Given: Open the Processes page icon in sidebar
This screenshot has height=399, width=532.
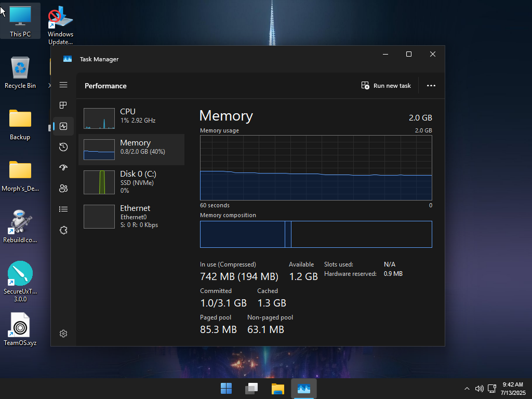Looking at the screenshot, I should 63,105.
